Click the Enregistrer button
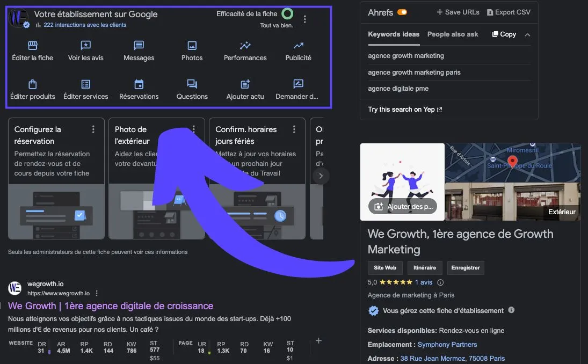Image resolution: width=588 pixels, height=364 pixels. [466, 268]
